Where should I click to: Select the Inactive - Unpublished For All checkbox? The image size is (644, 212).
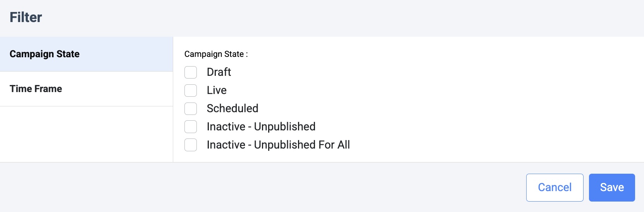191,145
